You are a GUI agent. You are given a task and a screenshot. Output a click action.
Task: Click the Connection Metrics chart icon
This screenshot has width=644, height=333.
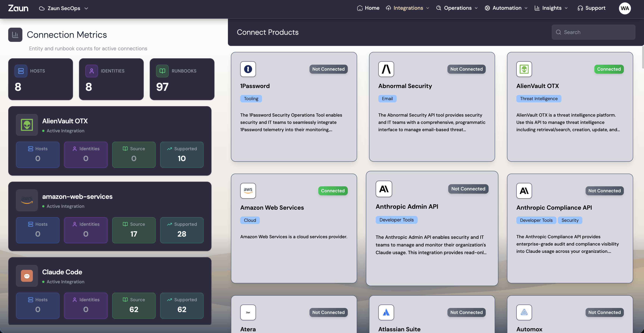pos(15,35)
